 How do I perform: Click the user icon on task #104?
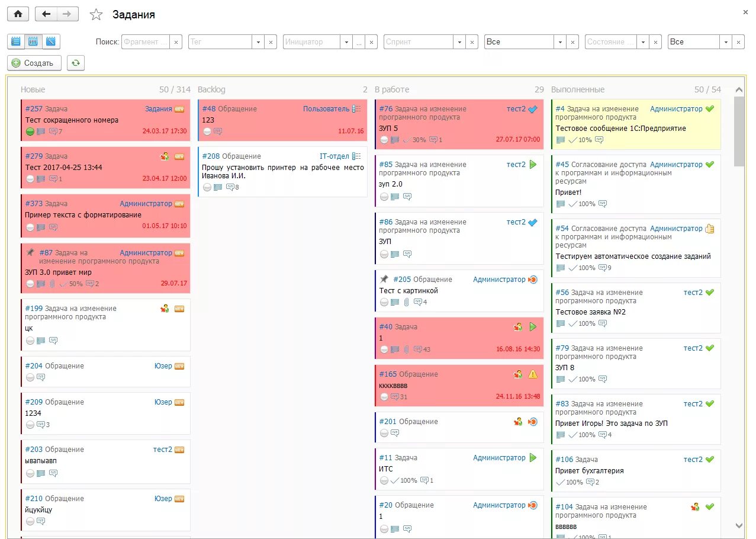coord(696,507)
